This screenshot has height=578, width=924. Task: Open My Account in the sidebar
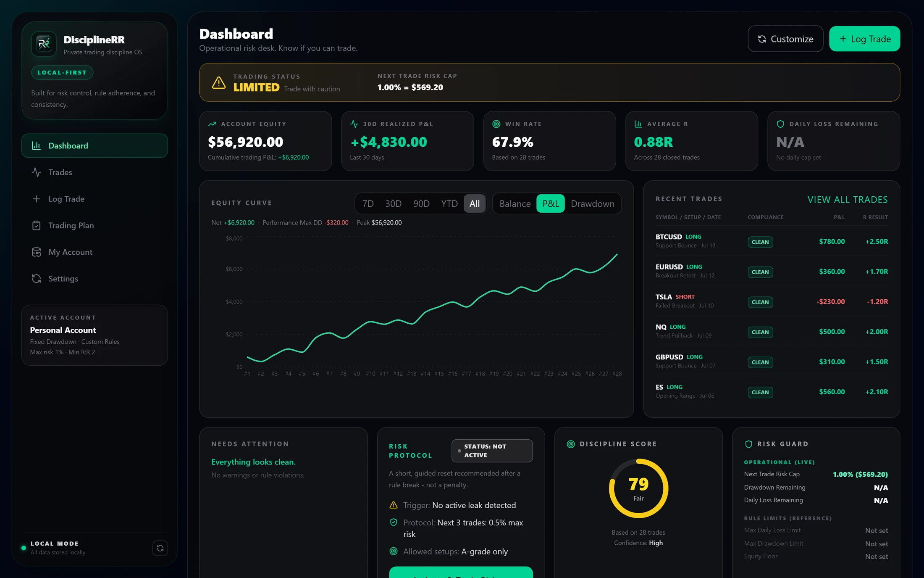tap(94, 252)
